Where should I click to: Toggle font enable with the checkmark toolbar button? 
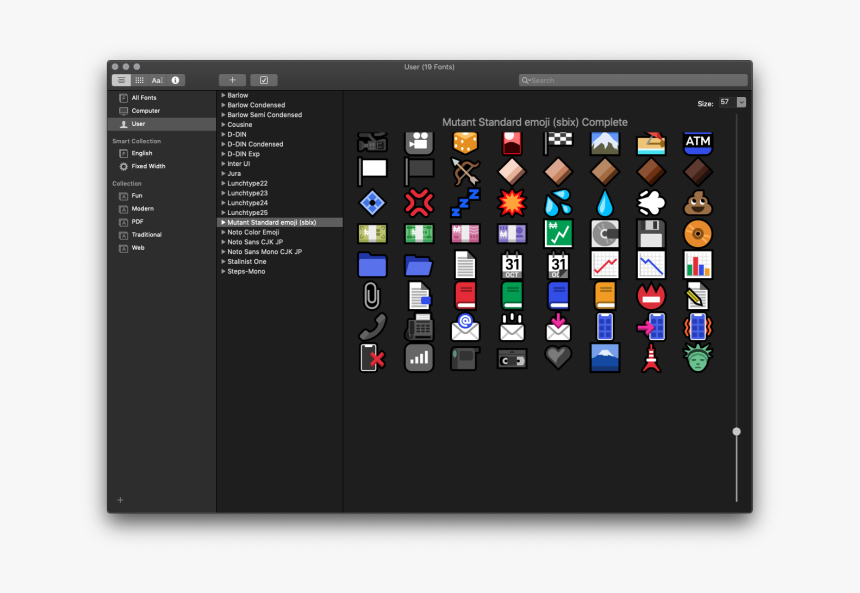pyautogui.click(x=264, y=80)
